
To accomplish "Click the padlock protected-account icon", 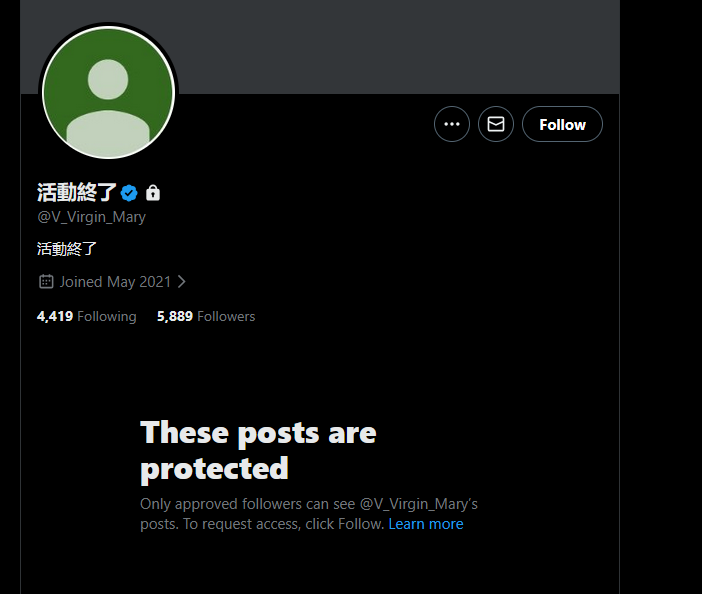I will [x=153, y=193].
